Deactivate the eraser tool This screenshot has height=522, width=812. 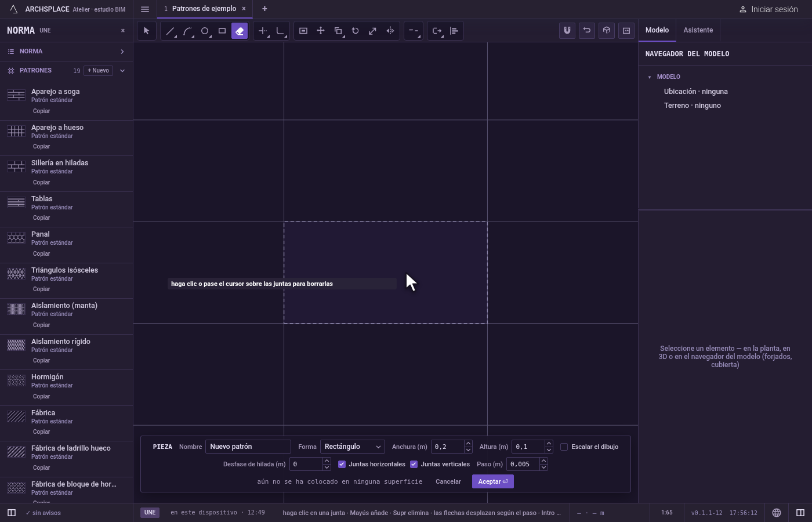tap(240, 31)
